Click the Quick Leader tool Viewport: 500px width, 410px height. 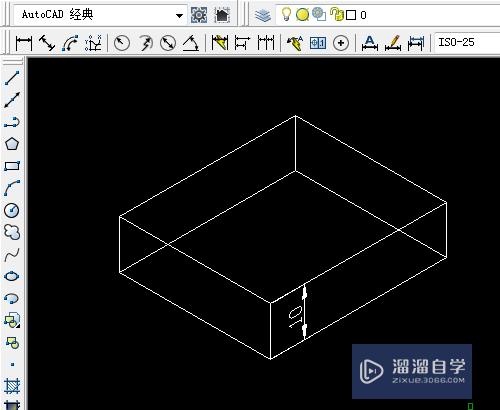click(x=295, y=43)
